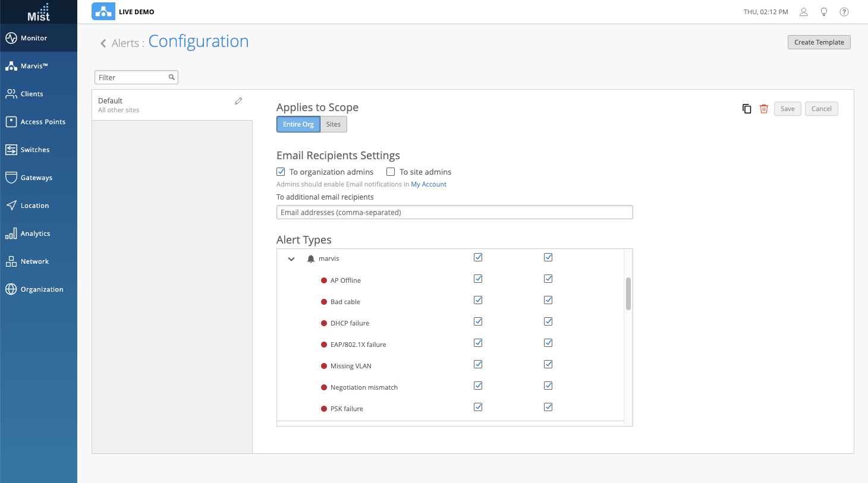Viewport: 868px width, 483px height.
Task: Open Marvis from the sidebar
Action: pyautogui.click(x=34, y=66)
